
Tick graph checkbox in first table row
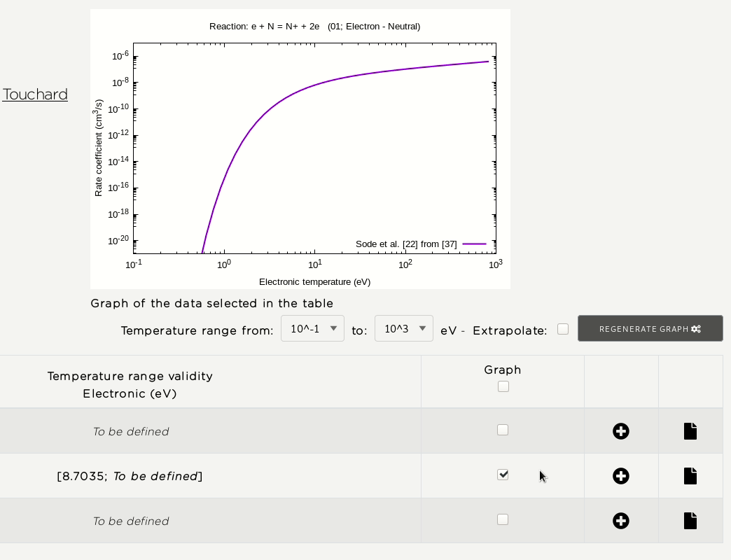point(503,430)
